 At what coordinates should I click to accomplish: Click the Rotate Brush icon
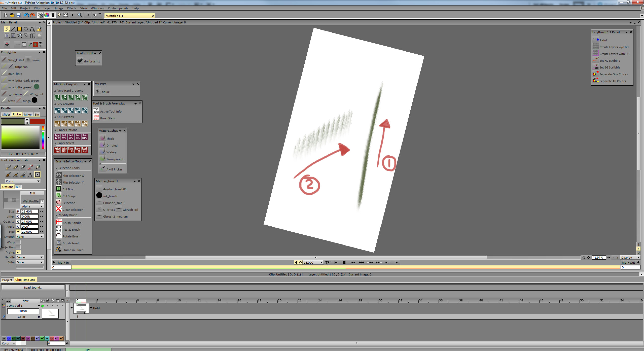tap(58, 236)
